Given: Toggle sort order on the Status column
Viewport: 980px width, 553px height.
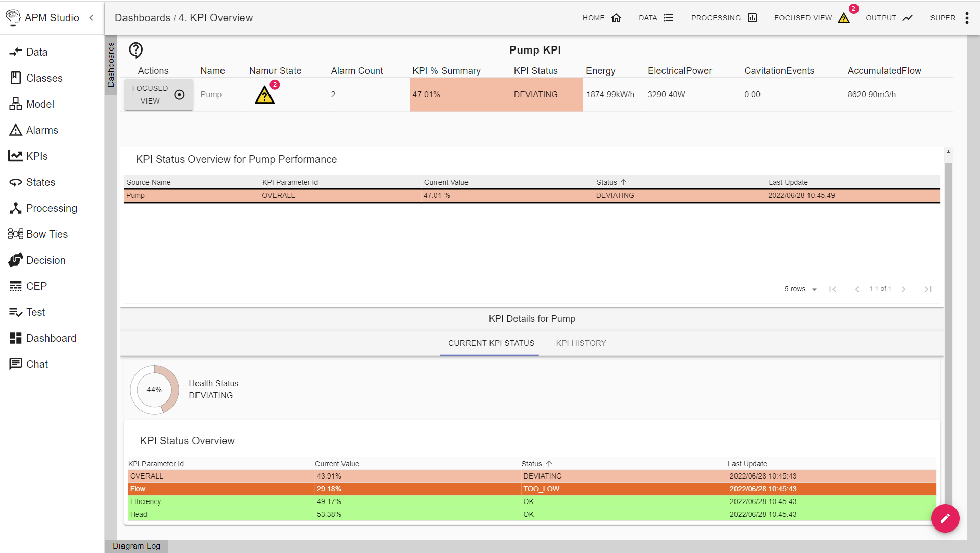Looking at the screenshot, I should (x=610, y=182).
